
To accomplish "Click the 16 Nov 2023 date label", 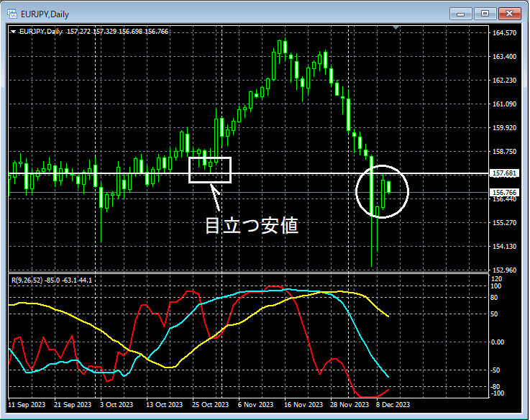I will pyautogui.click(x=303, y=404).
